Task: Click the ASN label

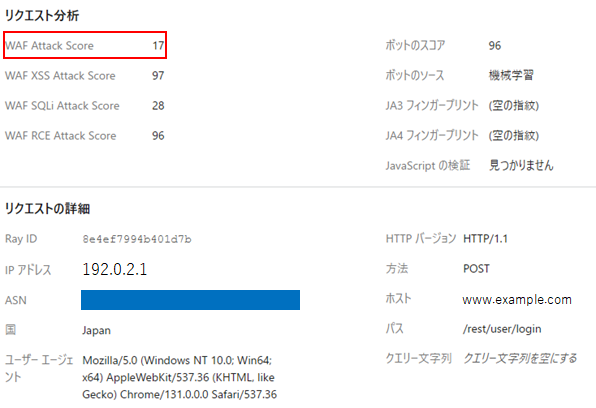Action: tap(16, 300)
